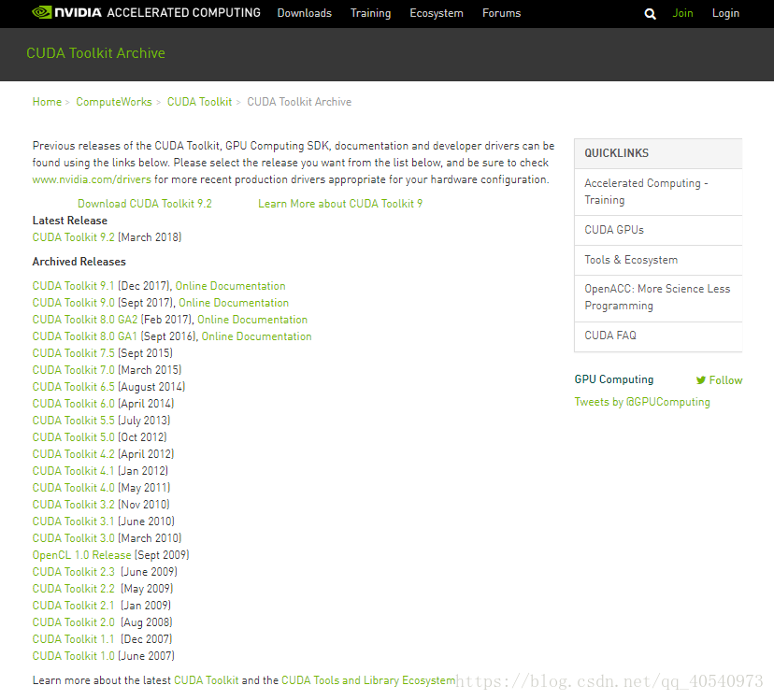Image resolution: width=774 pixels, height=700 pixels.
Task: Open OpenCL 1.0 Release link
Action: 82,555
